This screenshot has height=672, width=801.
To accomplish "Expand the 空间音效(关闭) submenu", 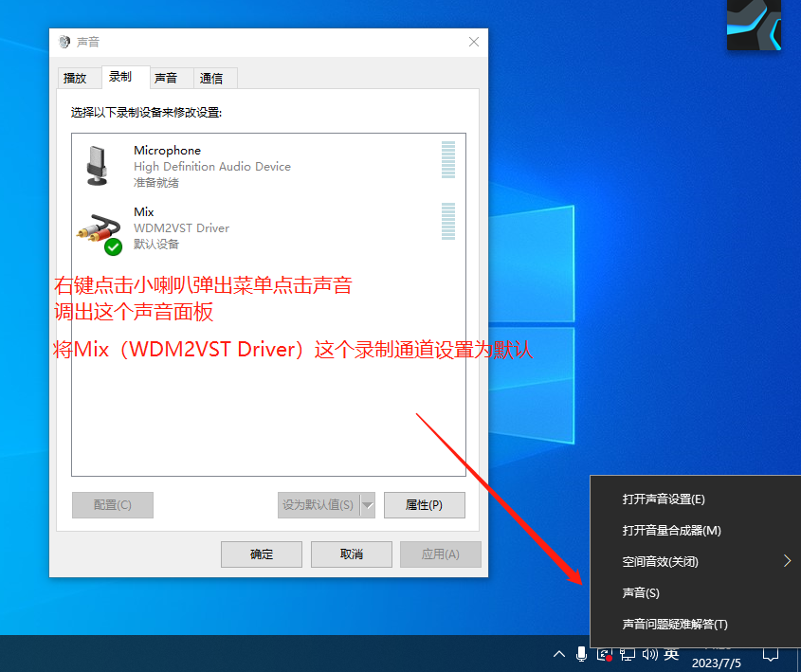I will pos(786,561).
